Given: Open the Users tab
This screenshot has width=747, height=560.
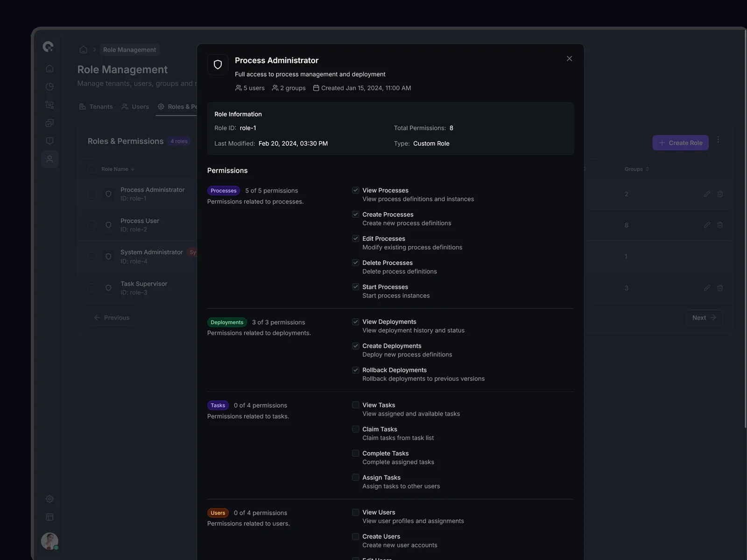Looking at the screenshot, I should pyautogui.click(x=135, y=107).
